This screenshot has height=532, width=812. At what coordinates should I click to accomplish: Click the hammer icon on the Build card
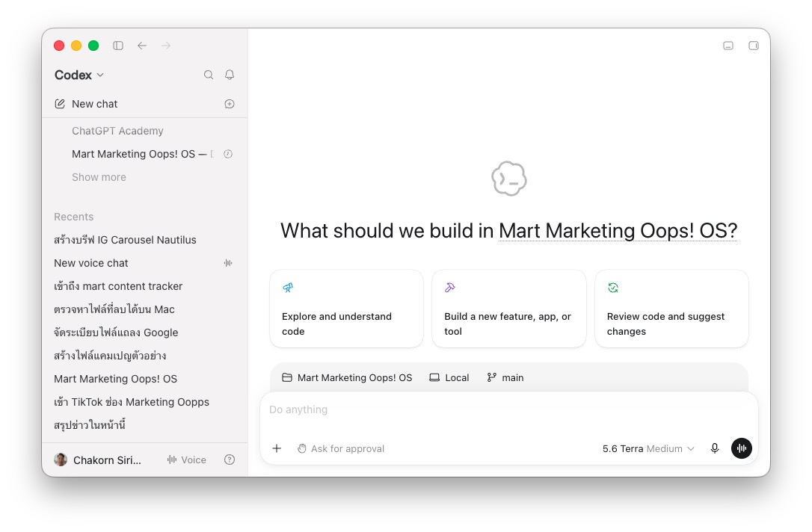click(450, 288)
